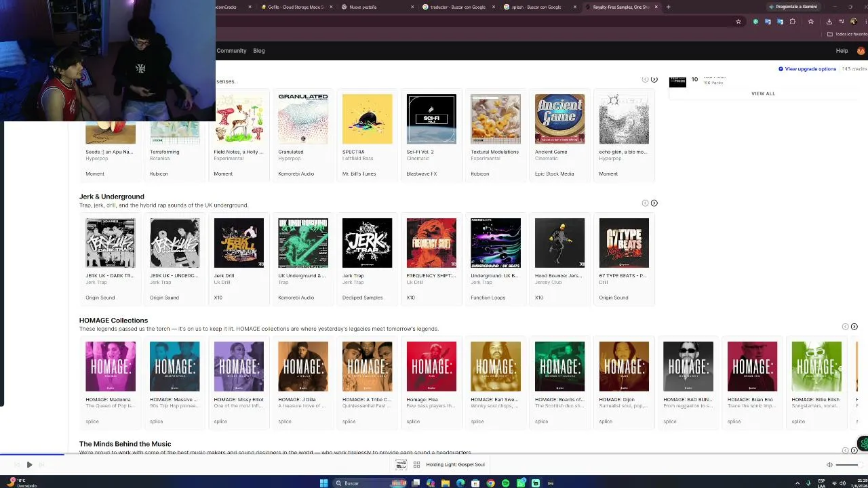Show hidden system tray icons
The image size is (868, 488).
point(797,483)
